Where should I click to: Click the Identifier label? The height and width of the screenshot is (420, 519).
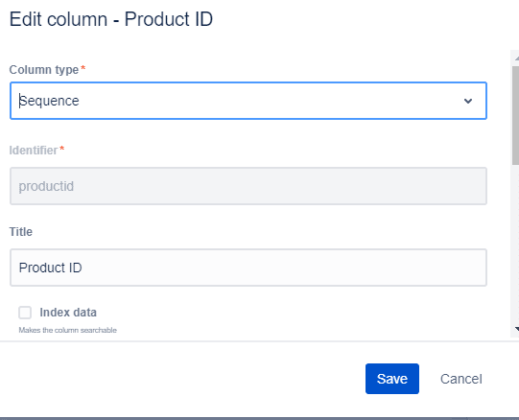coord(34,151)
